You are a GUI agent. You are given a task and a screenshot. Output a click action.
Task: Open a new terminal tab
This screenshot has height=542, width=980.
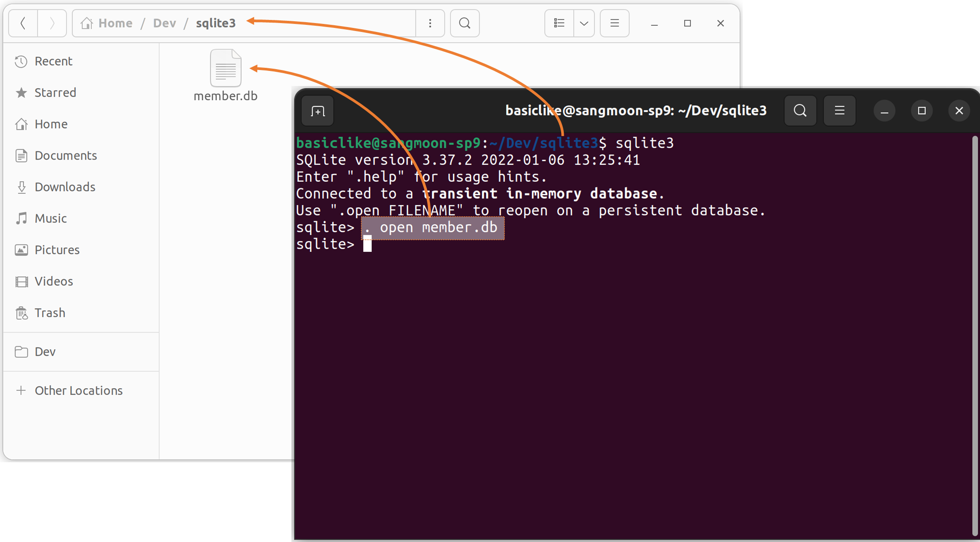(318, 111)
